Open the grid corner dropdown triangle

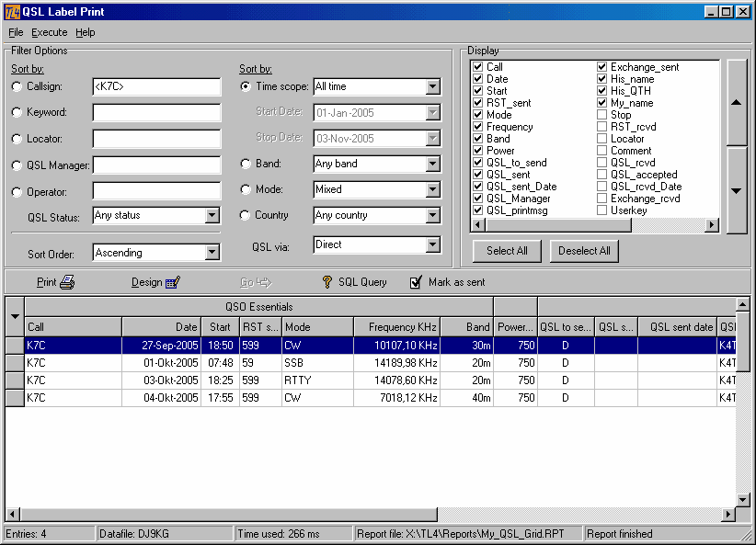(x=15, y=316)
